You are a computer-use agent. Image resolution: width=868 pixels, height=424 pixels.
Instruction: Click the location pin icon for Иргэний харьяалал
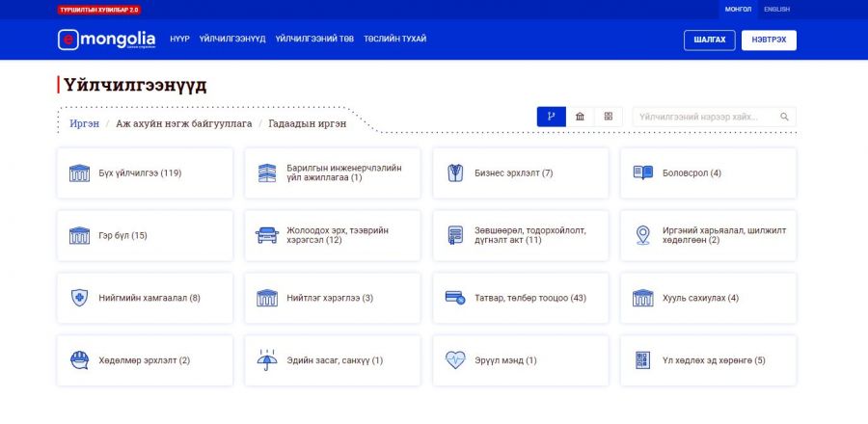tap(642, 236)
